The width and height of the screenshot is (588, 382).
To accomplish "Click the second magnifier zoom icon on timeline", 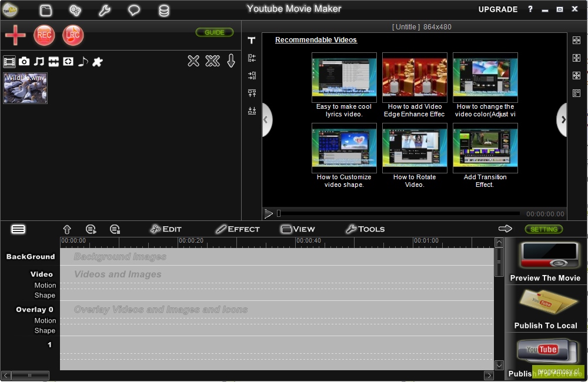I will coord(115,229).
